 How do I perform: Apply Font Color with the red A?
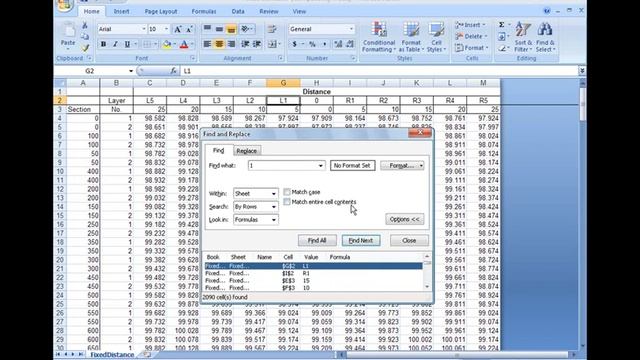pos(184,44)
